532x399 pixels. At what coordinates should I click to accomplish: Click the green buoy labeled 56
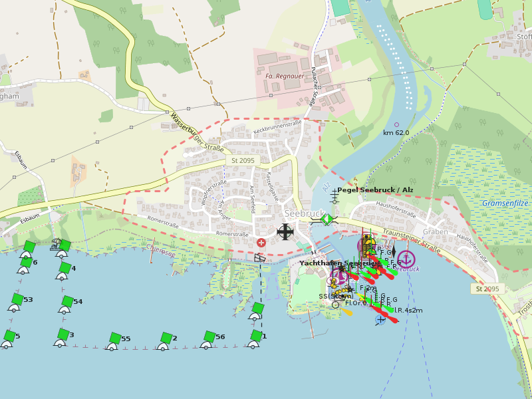209,337
